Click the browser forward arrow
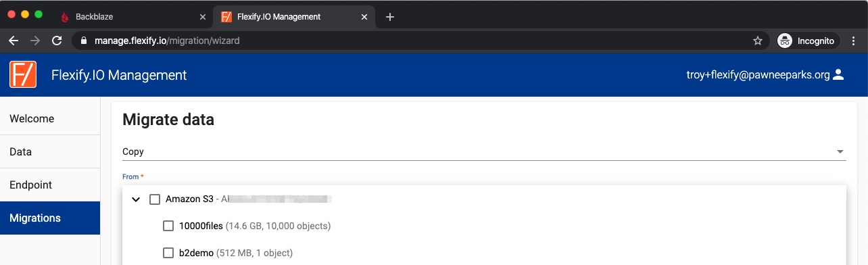The width and height of the screenshot is (868, 265). [35, 41]
